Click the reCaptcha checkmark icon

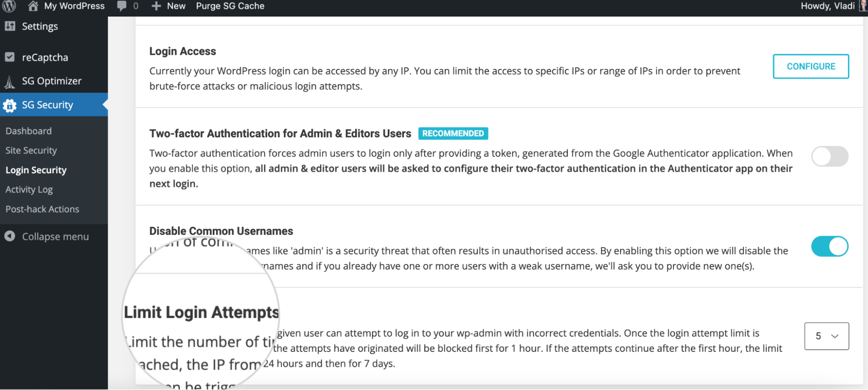(10, 57)
